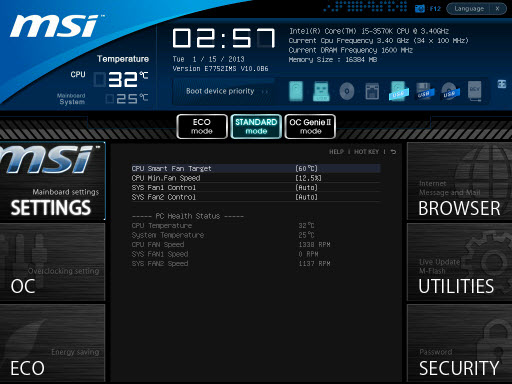This screenshot has height=384, width=512.
Task: Choose the USB CD-ROM boot device icon
Action: tap(450, 91)
